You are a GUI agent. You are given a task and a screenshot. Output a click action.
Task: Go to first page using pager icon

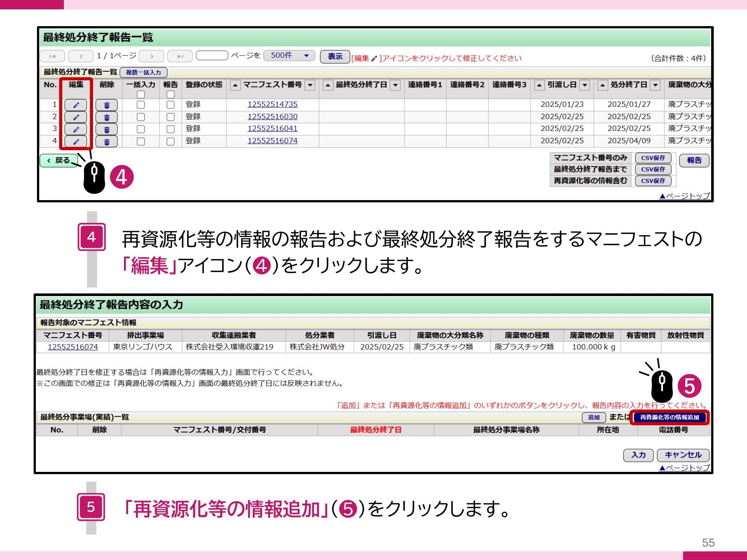click(52, 56)
